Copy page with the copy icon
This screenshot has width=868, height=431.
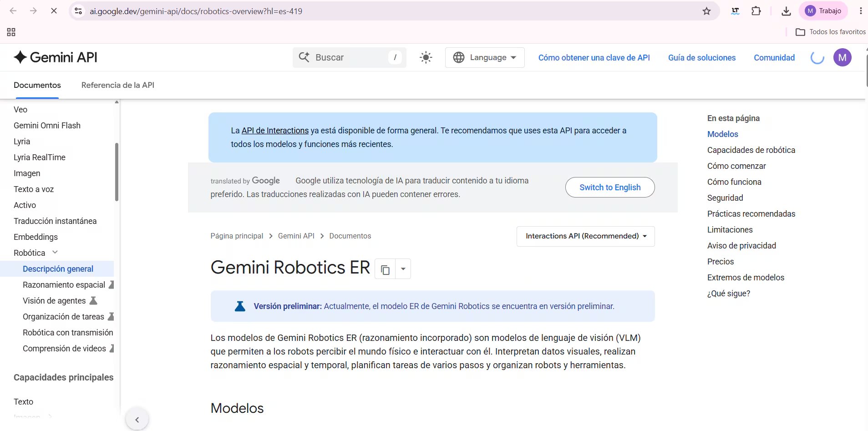[385, 269]
